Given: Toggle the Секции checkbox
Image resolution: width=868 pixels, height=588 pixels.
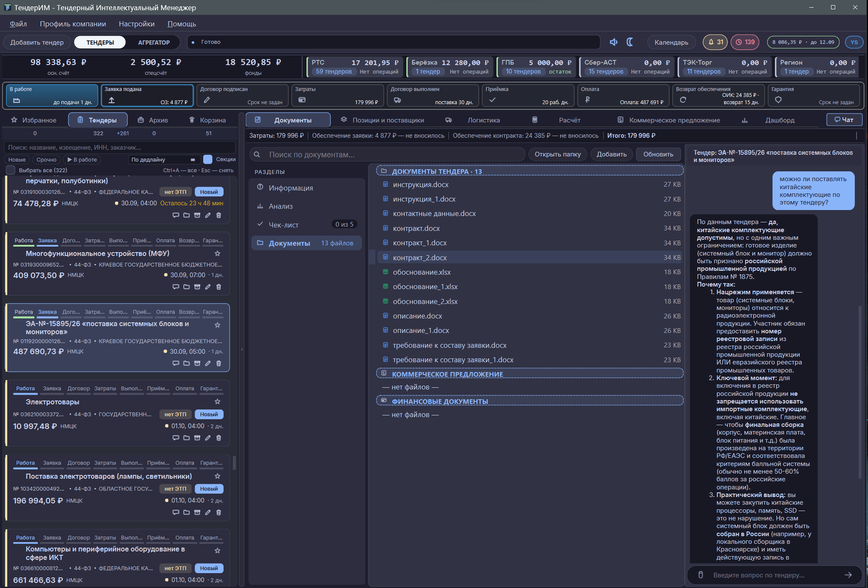Looking at the screenshot, I should click(x=208, y=159).
